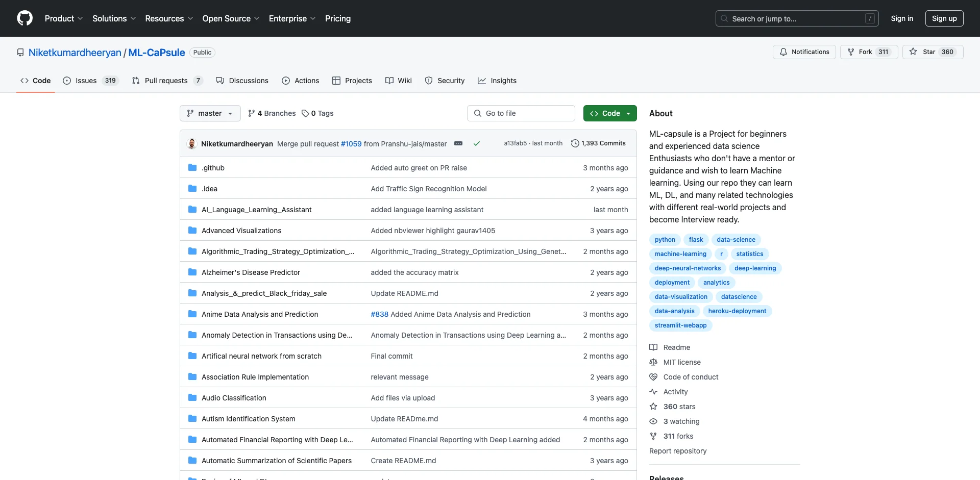980x480 pixels.
Task: Expand the commit message ellipsis icon
Action: 458,143
